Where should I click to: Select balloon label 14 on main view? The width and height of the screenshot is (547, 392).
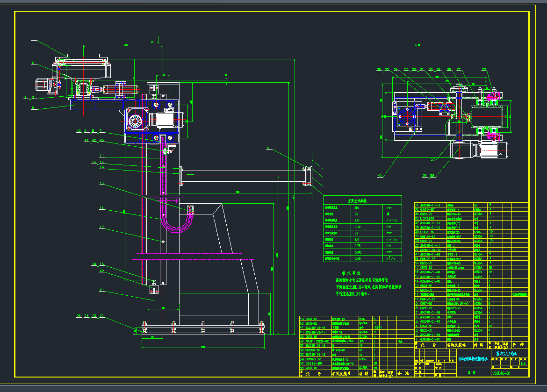[102, 167]
